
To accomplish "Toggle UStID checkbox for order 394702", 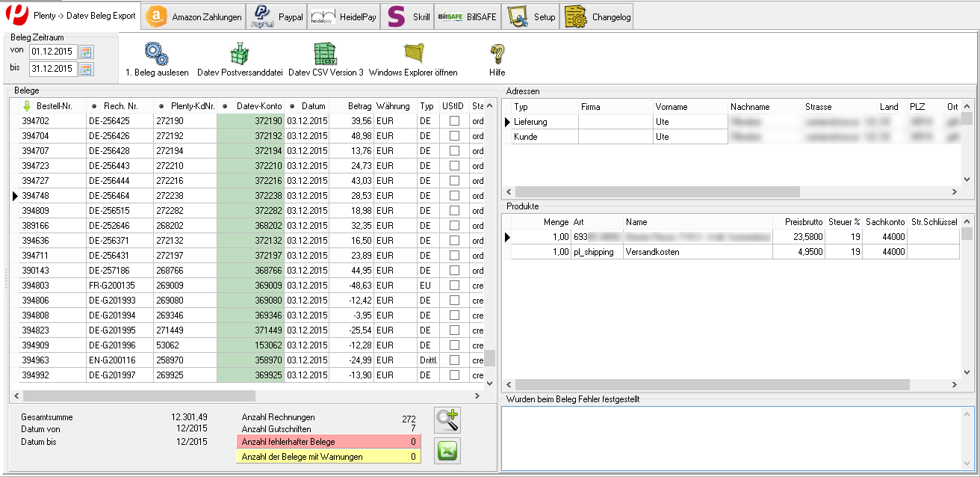I will point(453,121).
